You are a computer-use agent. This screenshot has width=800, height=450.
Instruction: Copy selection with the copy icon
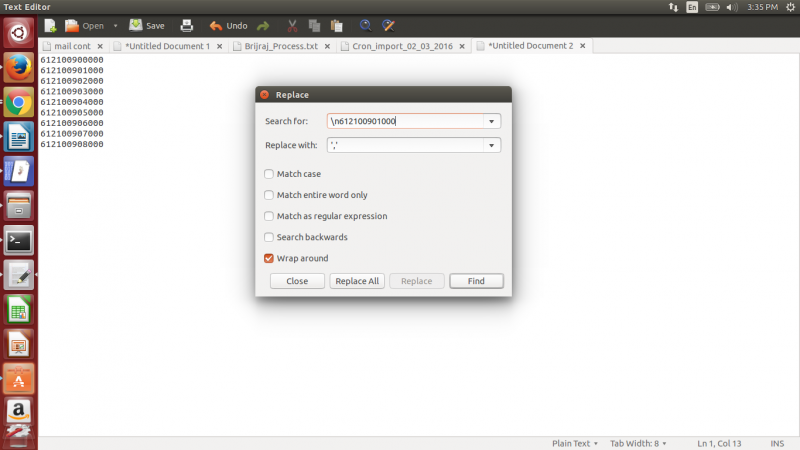coord(314,26)
